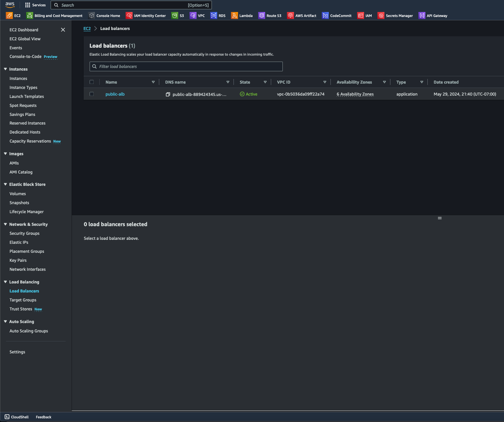
Task: Sort by VPC ID column arrow
Action: (325, 82)
